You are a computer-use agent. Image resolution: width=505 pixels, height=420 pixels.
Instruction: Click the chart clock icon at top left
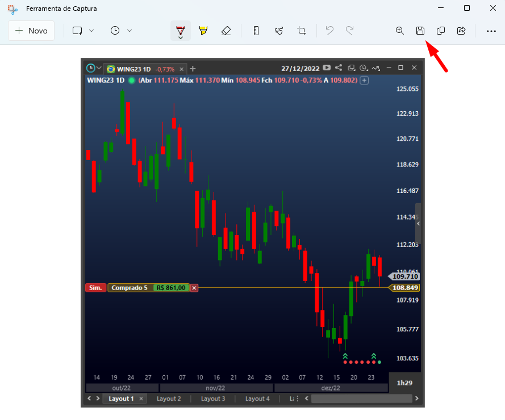91,68
